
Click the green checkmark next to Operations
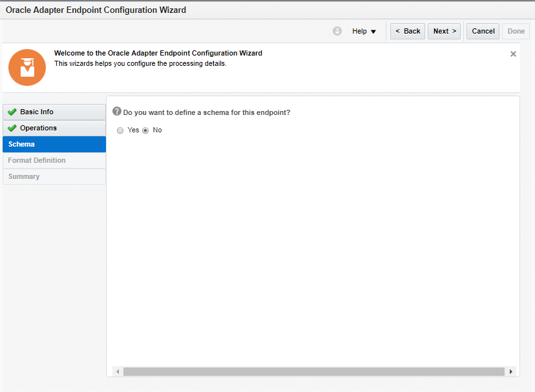[12, 128]
